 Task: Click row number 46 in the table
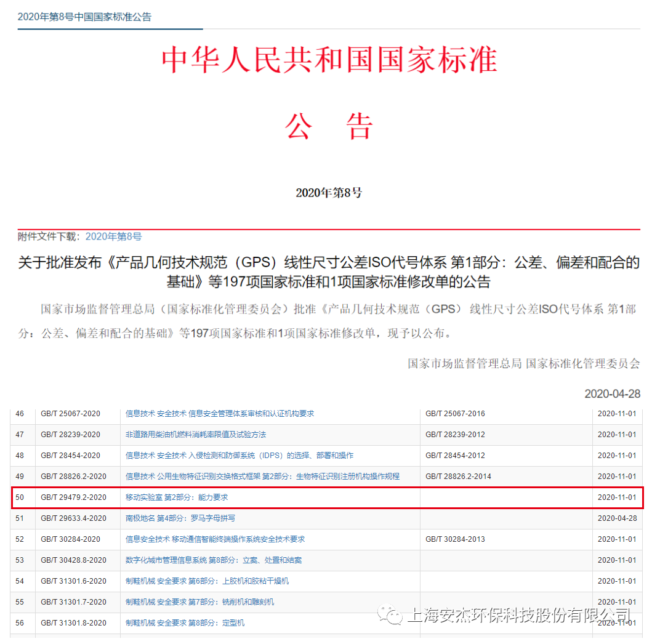click(x=20, y=414)
